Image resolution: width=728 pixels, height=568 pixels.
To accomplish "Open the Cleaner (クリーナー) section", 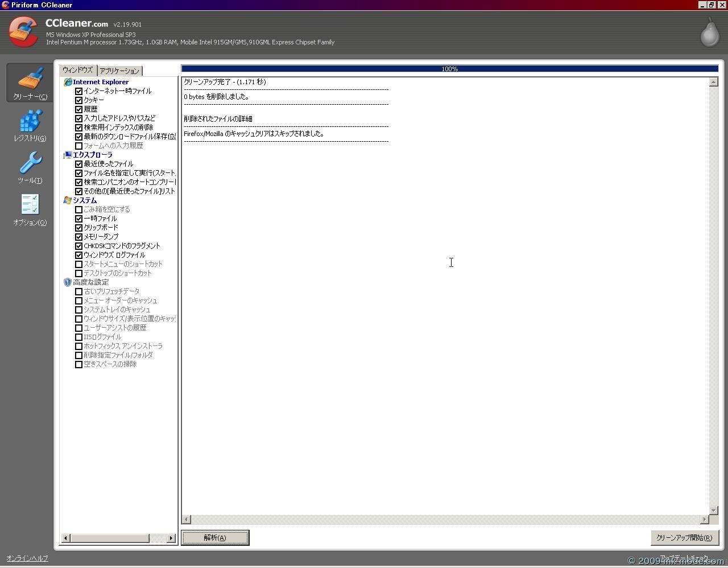I will coord(30,83).
